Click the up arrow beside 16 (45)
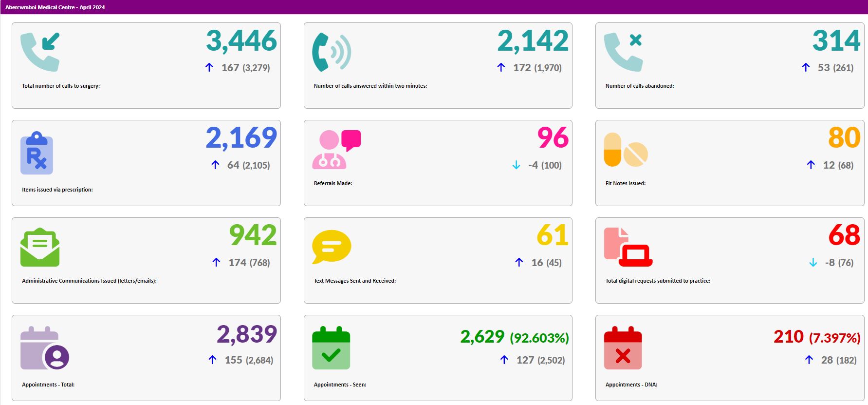The width and height of the screenshot is (868, 405). click(519, 262)
